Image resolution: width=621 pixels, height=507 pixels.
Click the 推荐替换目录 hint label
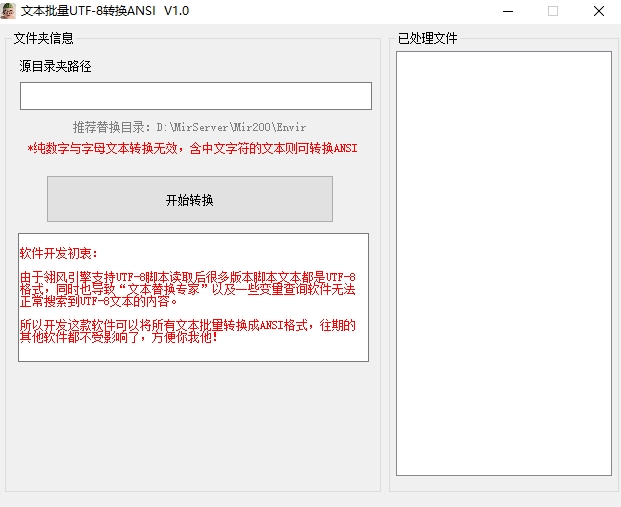point(113,128)
